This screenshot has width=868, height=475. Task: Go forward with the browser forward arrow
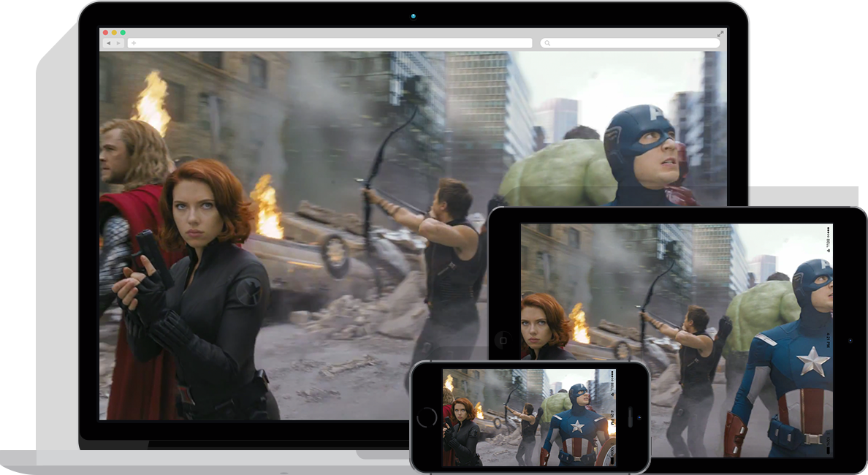click(x=118, y=43)
